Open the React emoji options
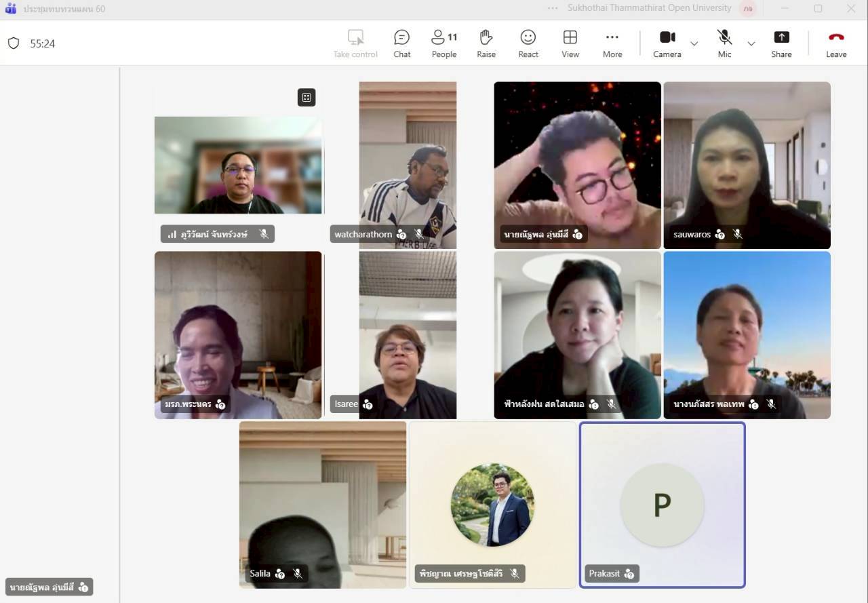 click(528, 43)
